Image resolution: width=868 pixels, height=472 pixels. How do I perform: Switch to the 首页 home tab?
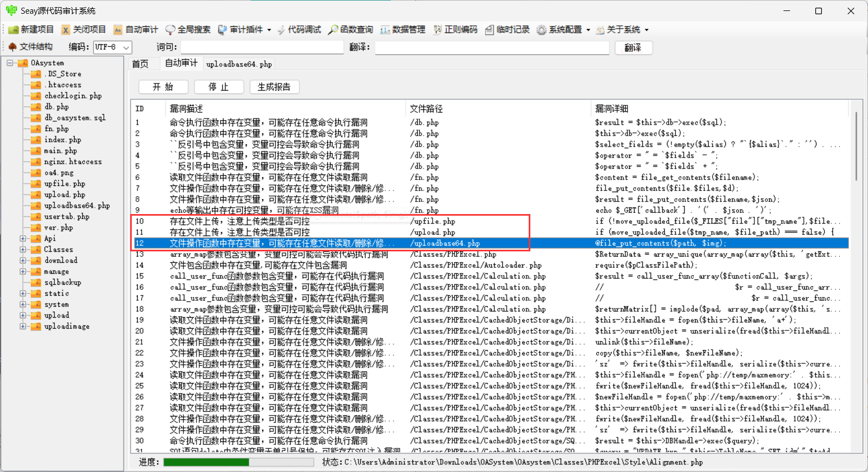(141, 64)
